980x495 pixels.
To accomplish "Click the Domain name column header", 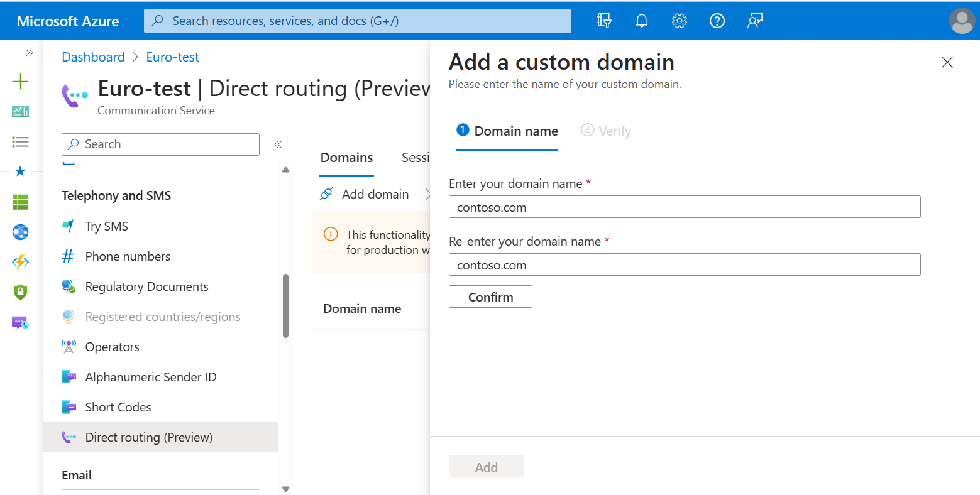I will [362, 308].
